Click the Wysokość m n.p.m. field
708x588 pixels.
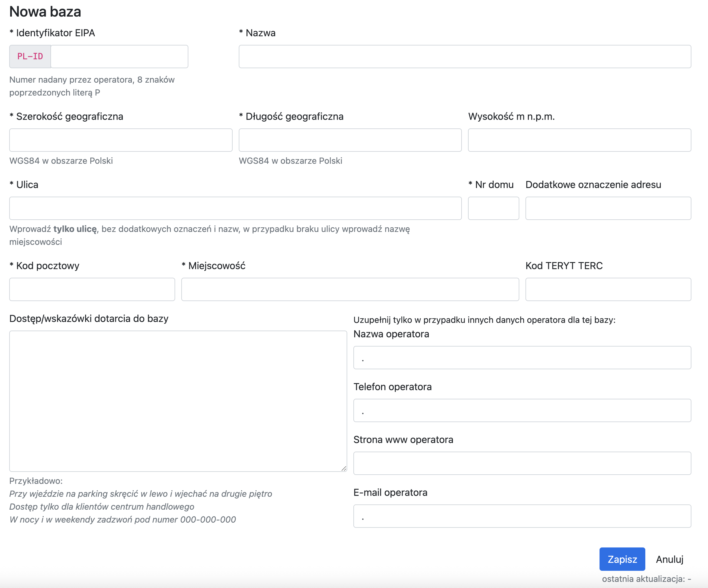[579, 140]
